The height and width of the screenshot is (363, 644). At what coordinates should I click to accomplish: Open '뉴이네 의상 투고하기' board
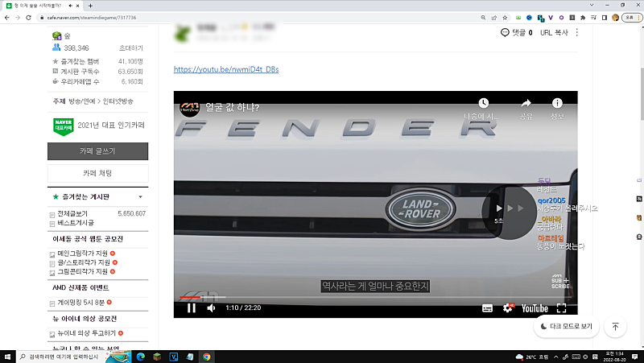pyautogui.click(x=87, y=333)
